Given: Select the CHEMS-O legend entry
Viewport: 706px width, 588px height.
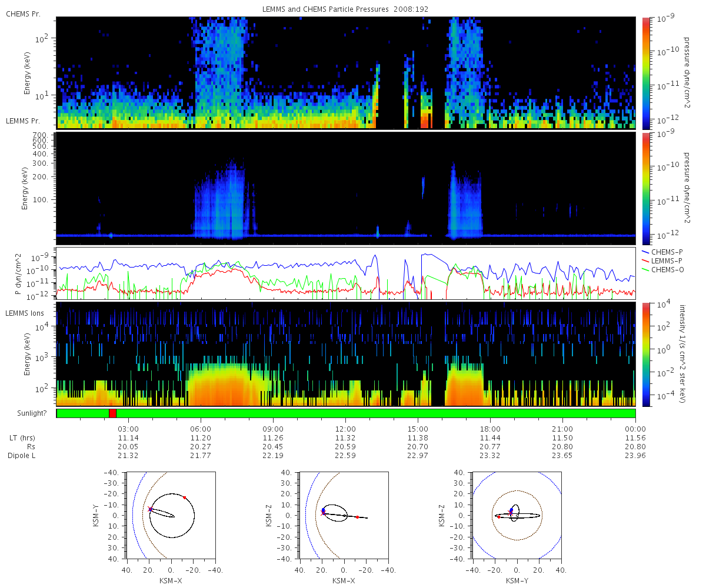Looking at the screenshot, I should coord(662,270).
